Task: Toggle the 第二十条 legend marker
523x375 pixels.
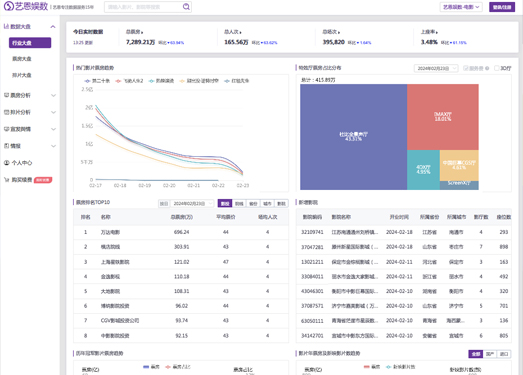Action: click(x=87, y=81)
